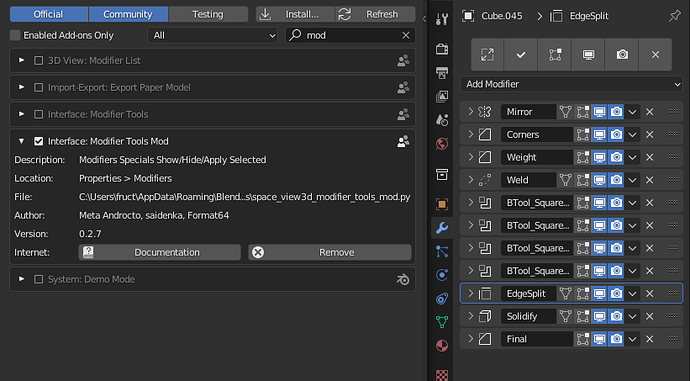Click the Solidify modifier type icon
This screenshot has height=381, width=690.
point(484,316)
